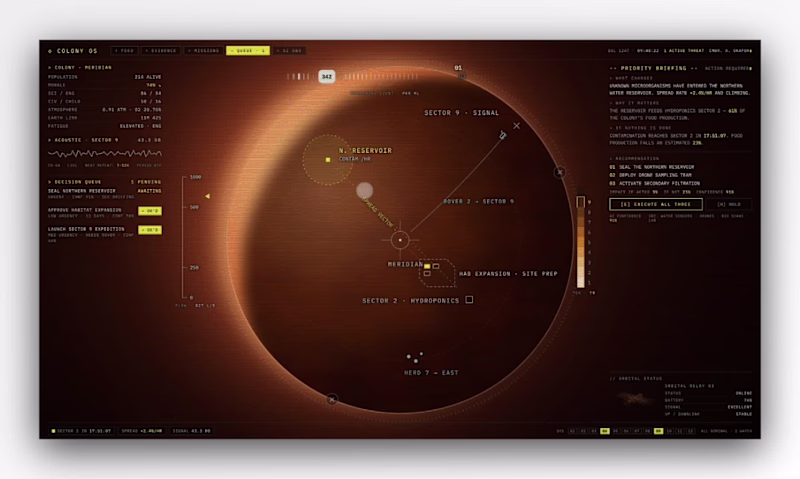The width and height of the screenshot is (800, 479).
Task: Click the Meridian yellow base marker
Action: point(427,266)
